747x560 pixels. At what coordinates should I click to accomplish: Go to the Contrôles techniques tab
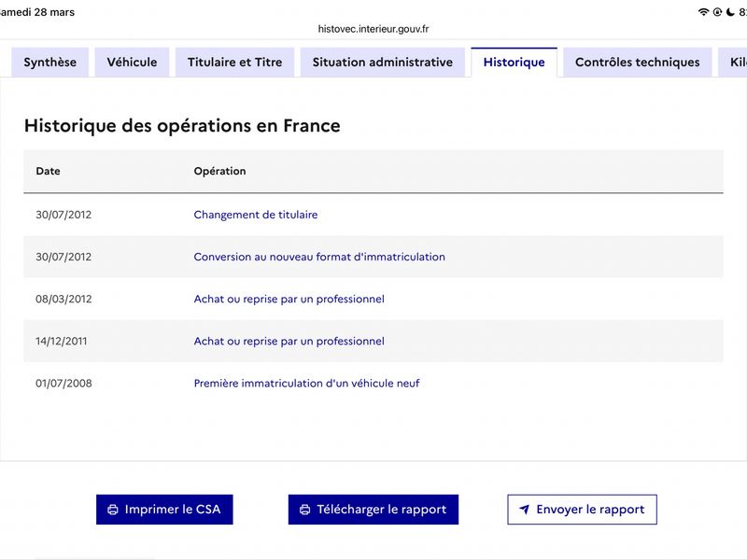click(637, 63)
